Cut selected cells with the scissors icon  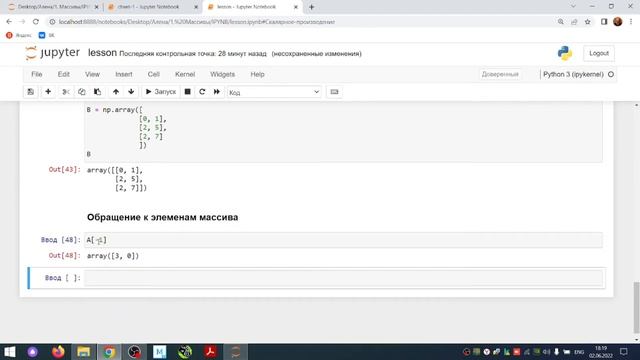[66, 92]
